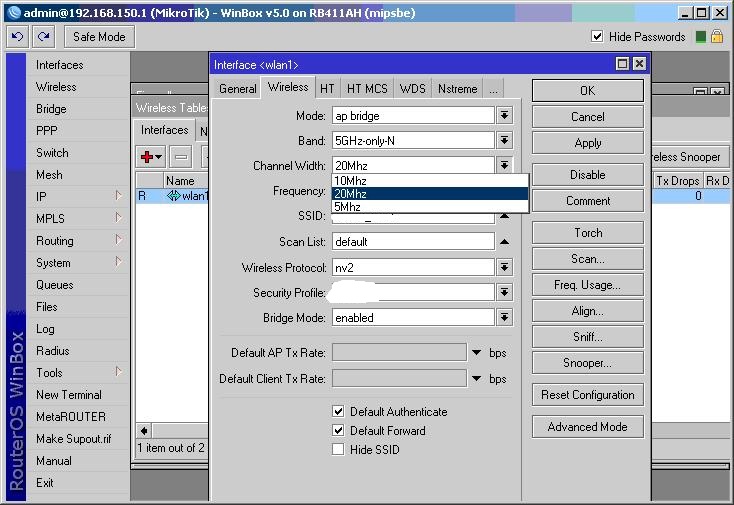Click the Scan... button
Image resolution: width=734 pixels, height=505 pixels.
click(587, 259)
